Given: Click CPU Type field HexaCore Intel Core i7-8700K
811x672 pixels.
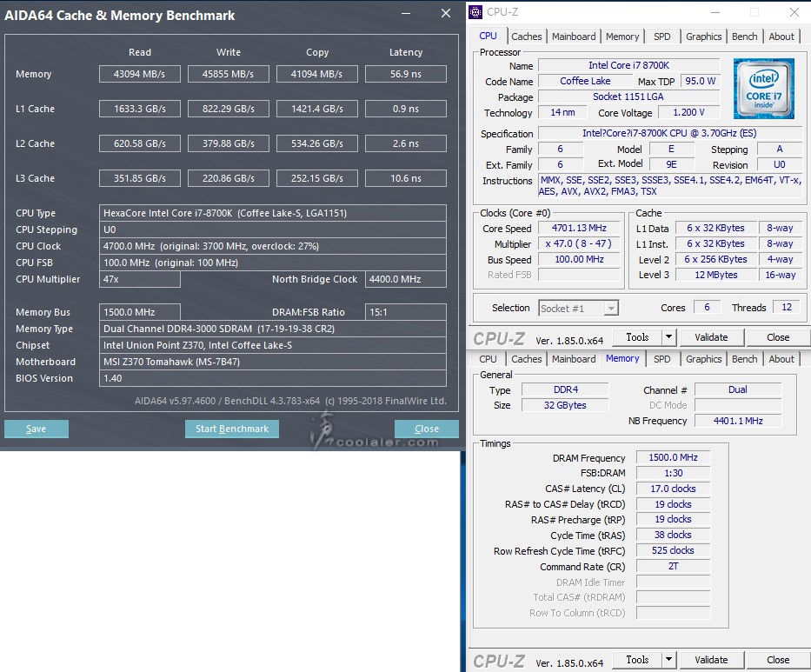Looking at the screenshot, I should pos(273,213).
